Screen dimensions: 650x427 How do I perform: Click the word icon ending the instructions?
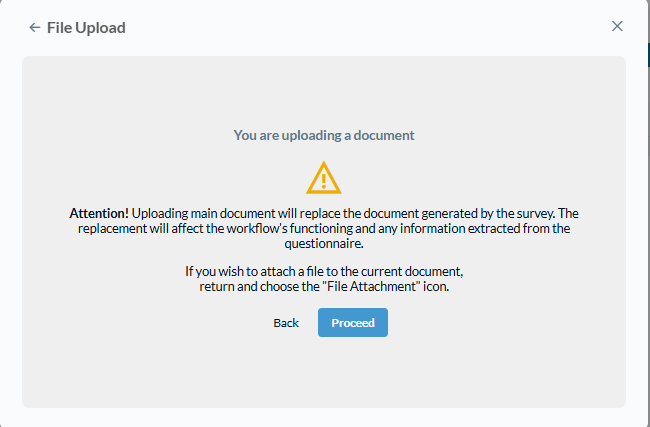[436, 286]
